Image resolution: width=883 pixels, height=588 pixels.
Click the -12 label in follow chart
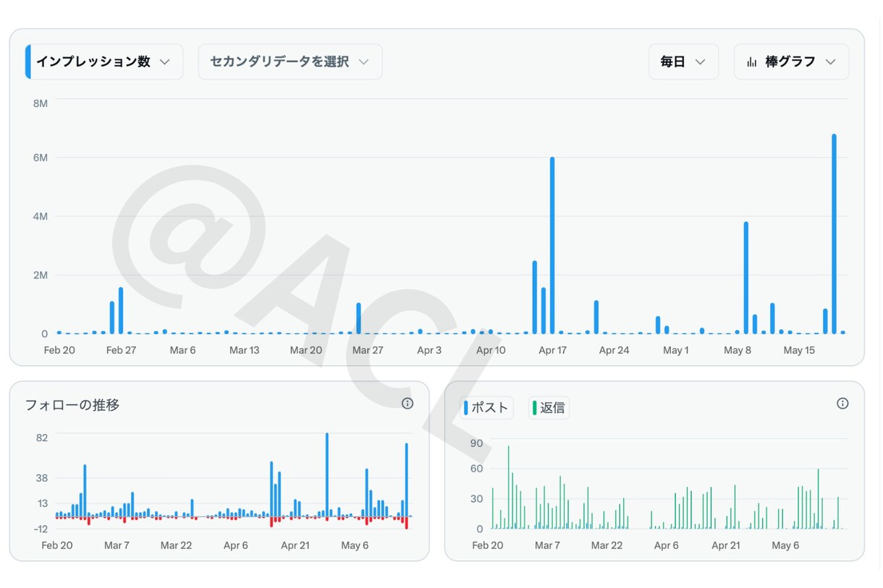tap(41, 529)
